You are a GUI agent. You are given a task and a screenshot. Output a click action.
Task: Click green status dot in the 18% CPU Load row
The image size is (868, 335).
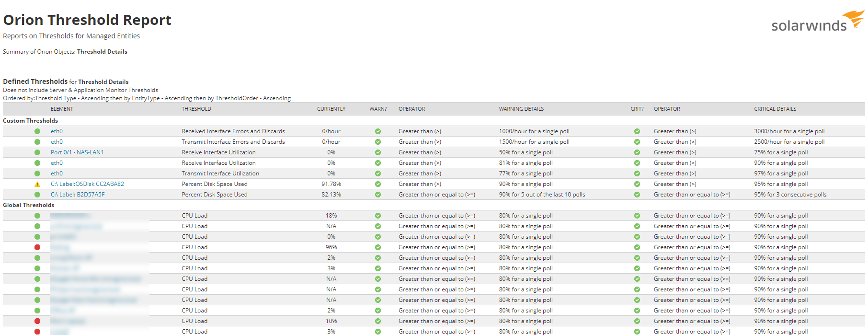point(37,216)
